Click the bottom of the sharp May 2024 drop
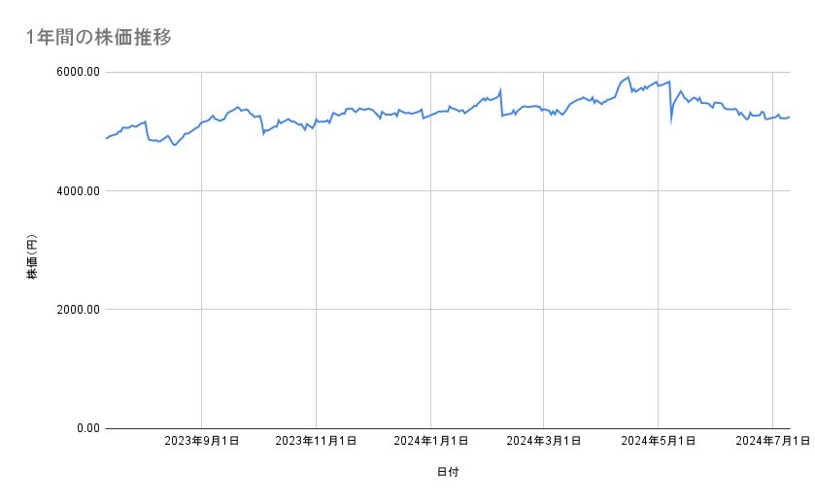The height and width of the screenshot is (504, 815). click(x=671, y=122)
